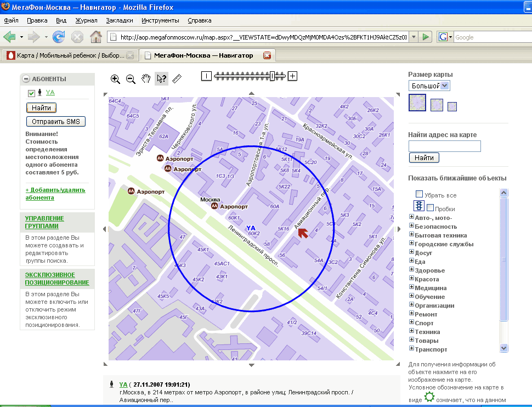Open the Закладки menu
The height and width of the screenshot is (407, 532).
120,20
